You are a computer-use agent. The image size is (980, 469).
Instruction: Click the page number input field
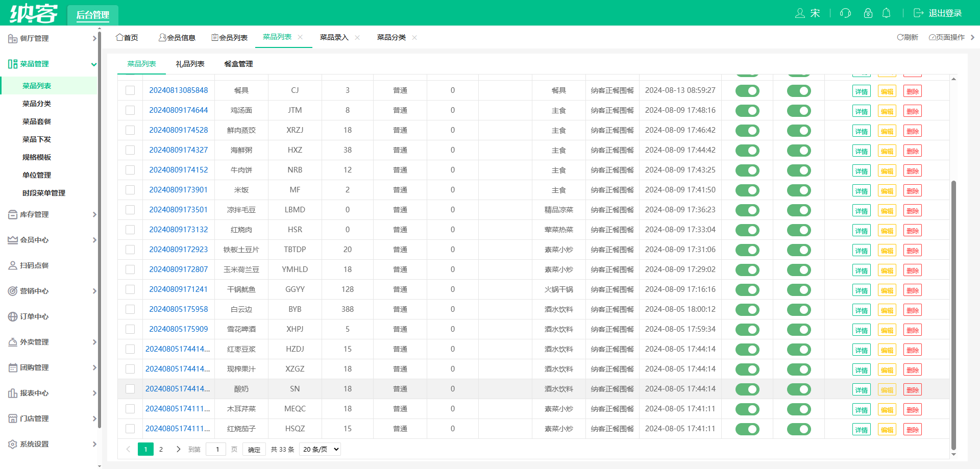coord(216,449)
